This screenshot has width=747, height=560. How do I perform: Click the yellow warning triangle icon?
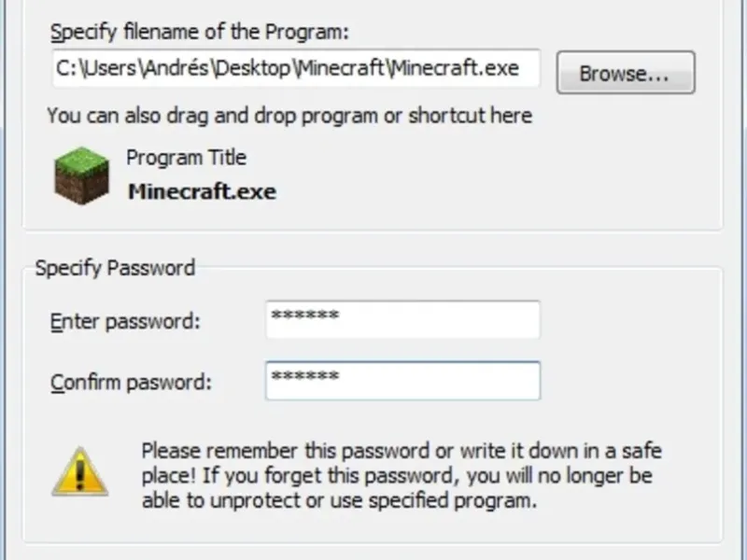pos(81,472)
